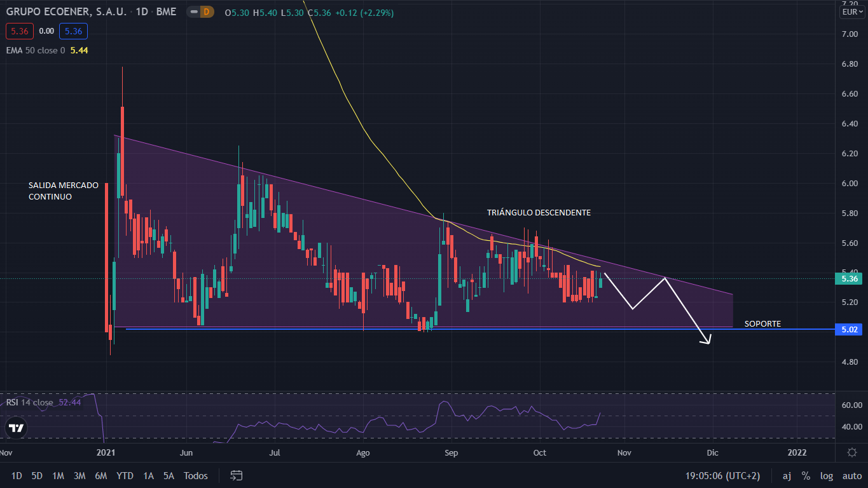Click the red 5.36 sell button
Image resolution: width=868 pixels, height=488 pixels.
[x=19, y=31]
